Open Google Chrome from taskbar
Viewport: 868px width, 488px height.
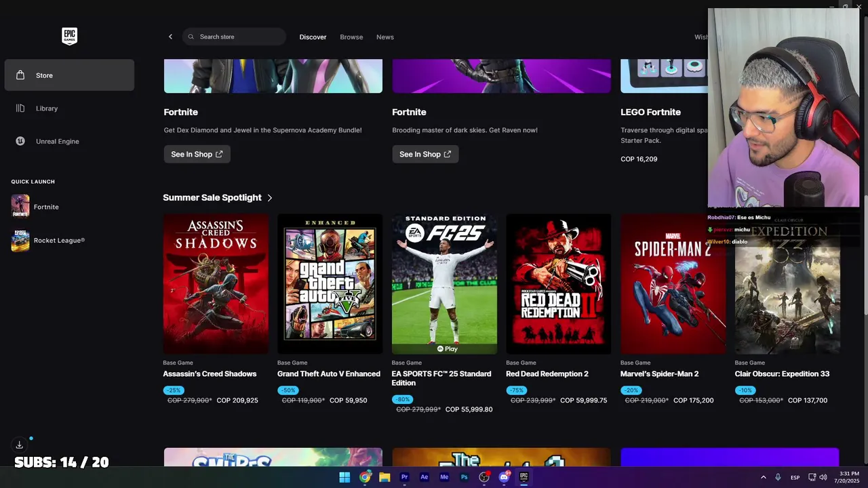(365, 477)
